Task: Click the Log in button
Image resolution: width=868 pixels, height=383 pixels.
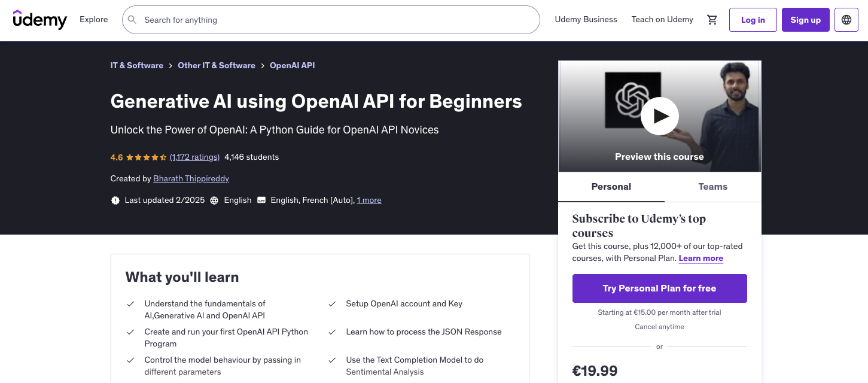Action: (753, 19)
